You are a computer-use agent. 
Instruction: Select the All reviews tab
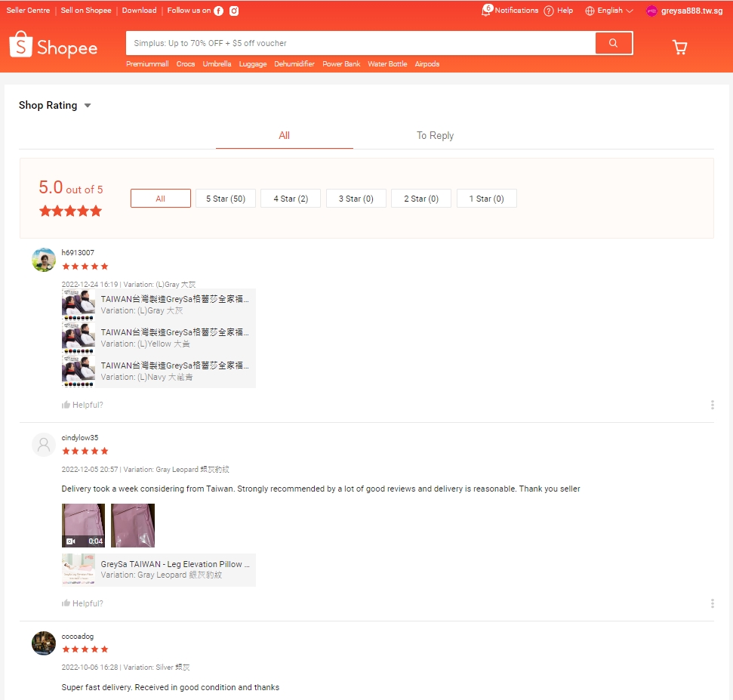(284, 136)
